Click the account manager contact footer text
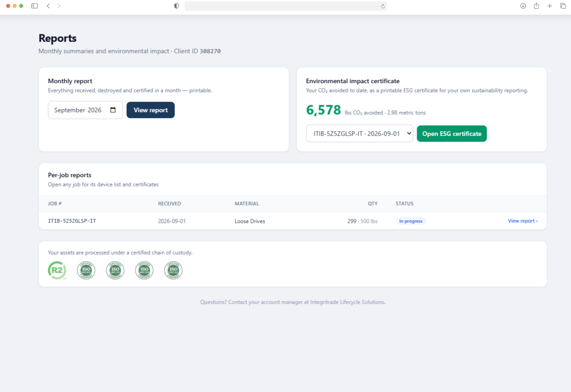The image size is (571, 392). pos(293,302)
